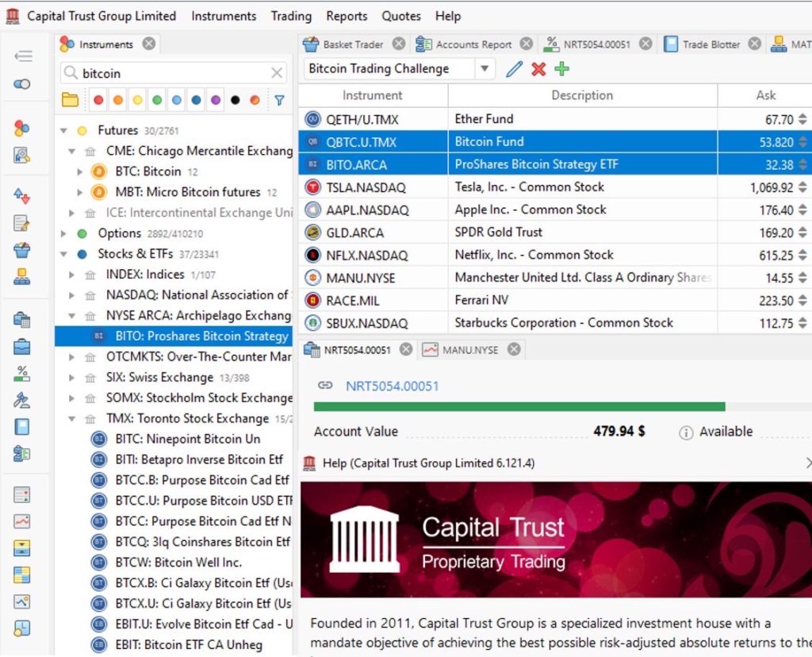812x657 pixels.
Task: Click the red X delete watchlist icon
Action: [x=538, y=69]
